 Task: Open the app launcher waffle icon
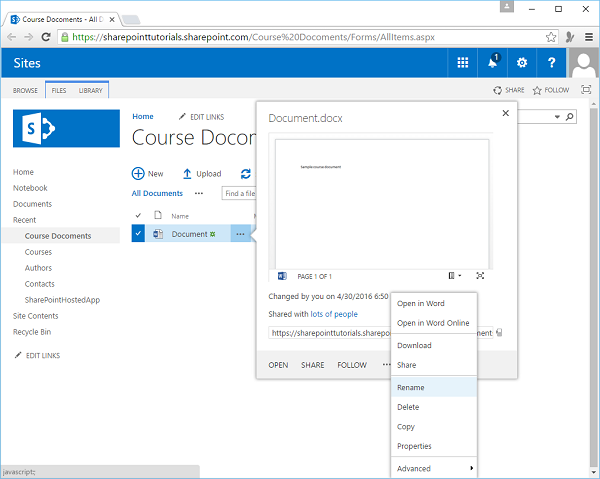click(x=463, y=63)
